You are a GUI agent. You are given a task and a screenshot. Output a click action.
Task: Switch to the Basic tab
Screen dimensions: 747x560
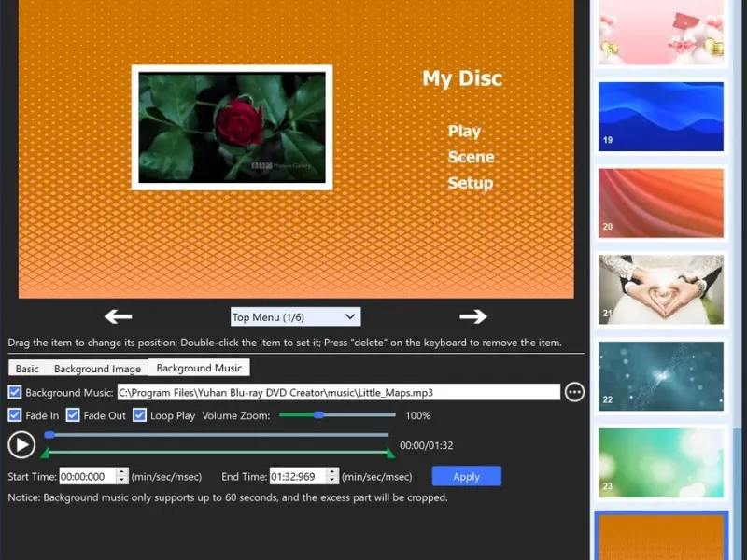(27, 369)
